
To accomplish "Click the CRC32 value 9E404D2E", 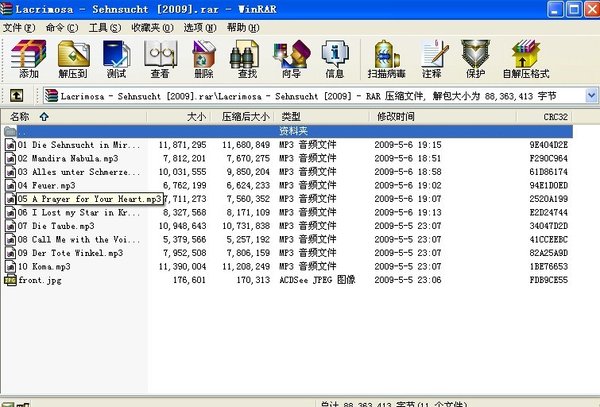I will [548, 145].
